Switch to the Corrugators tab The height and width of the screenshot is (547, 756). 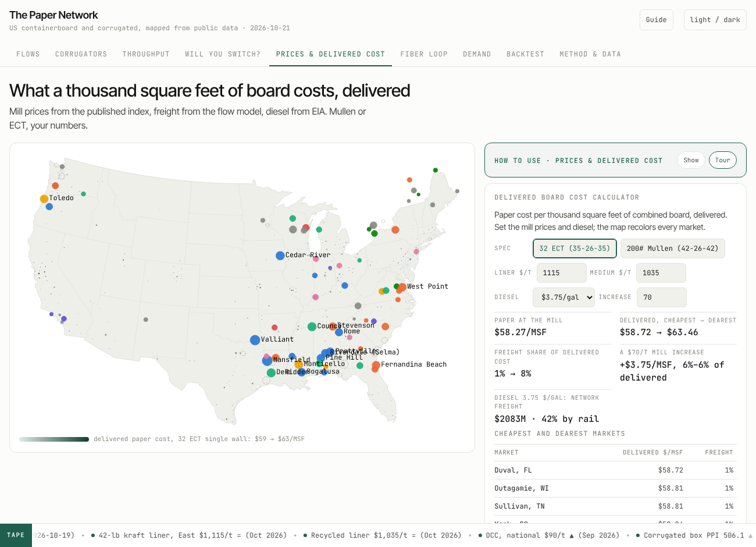pos(81,54)
